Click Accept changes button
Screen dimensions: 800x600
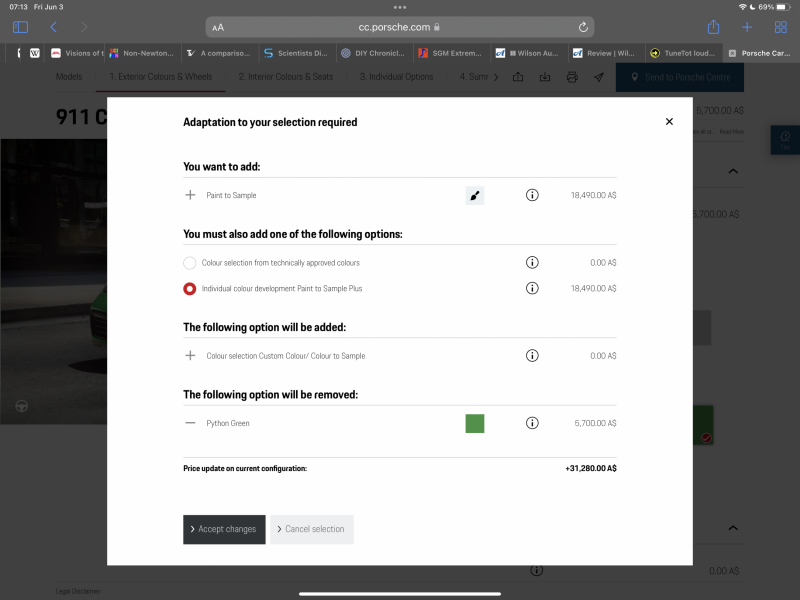tap(224, 529)
